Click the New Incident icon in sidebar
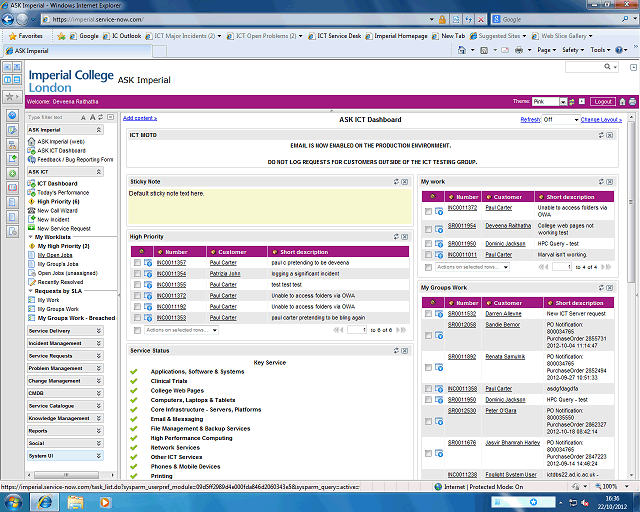 32,220
